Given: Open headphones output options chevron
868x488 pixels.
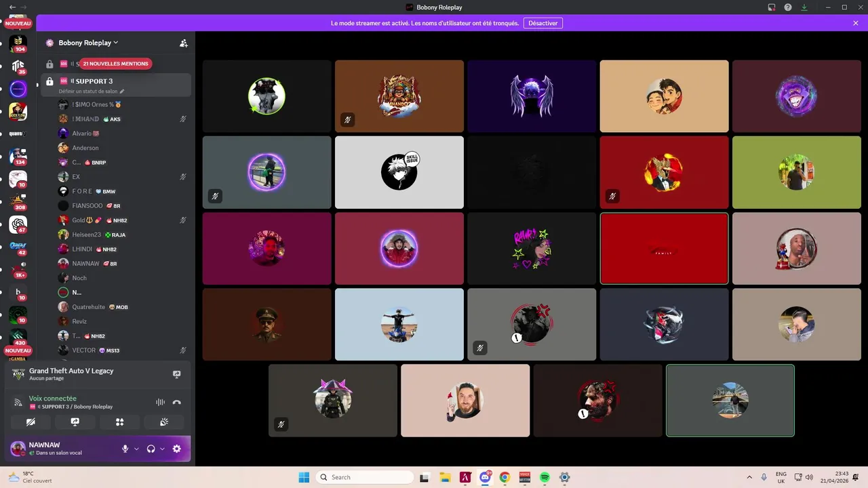Looking at the screenshot, I should 162,449.
